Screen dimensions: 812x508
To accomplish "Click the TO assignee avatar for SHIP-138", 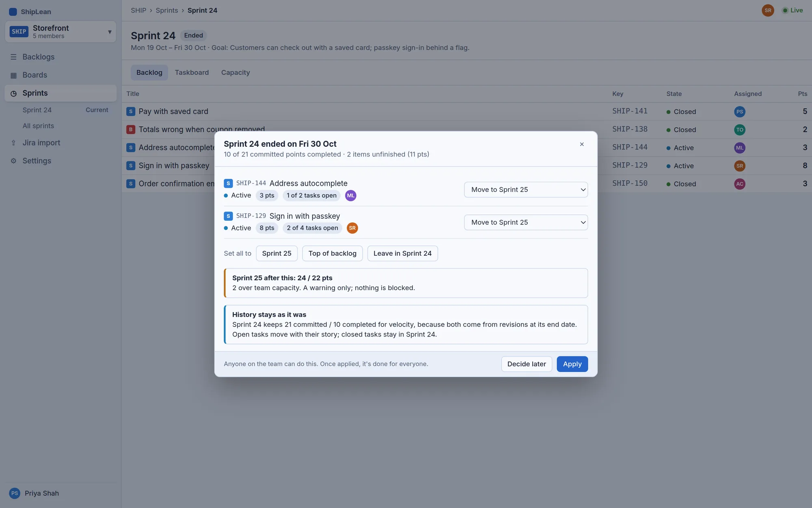I will click(740, 130).
